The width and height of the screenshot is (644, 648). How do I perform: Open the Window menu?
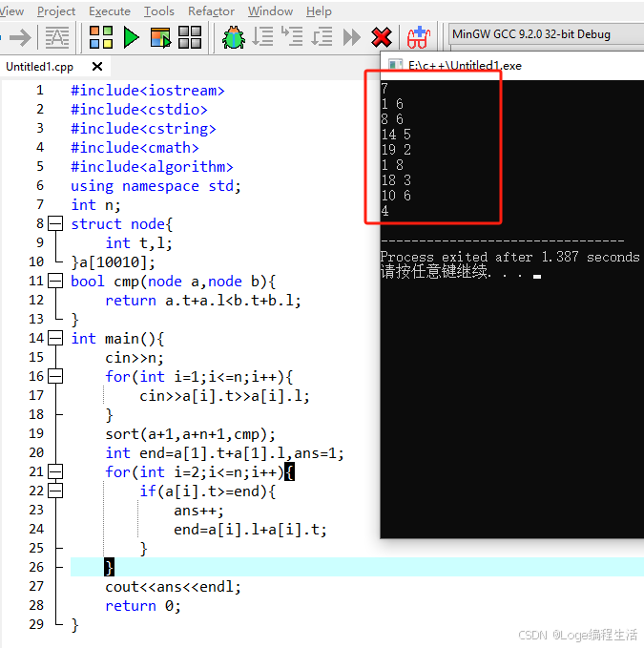pyautogui.click(x=270, y=11)
